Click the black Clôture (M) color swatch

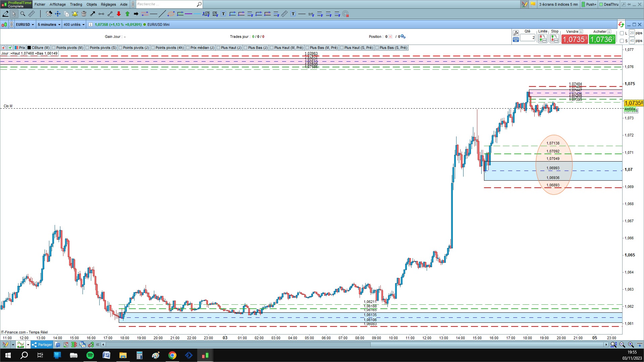[x=29, y=48]
